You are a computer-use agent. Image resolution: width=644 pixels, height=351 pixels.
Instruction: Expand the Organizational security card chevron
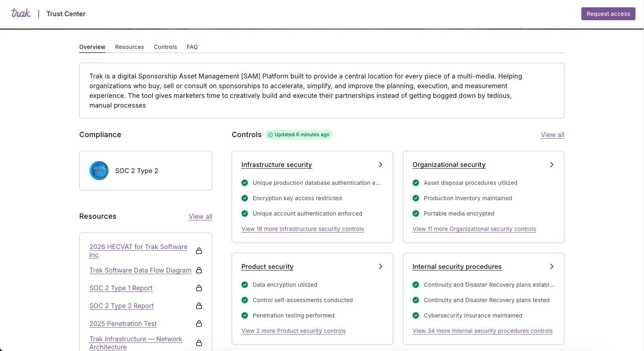pyautogui.click(x=552, y=165)
